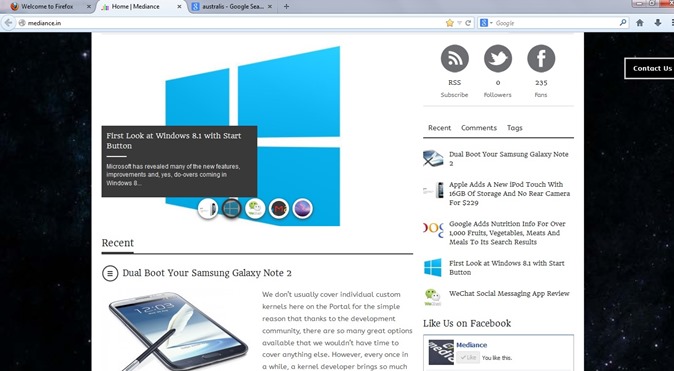Open the iPod Touch sidebar thumbnail
Viewport: 674px width, 371px height.
click(x=433, y=190)
